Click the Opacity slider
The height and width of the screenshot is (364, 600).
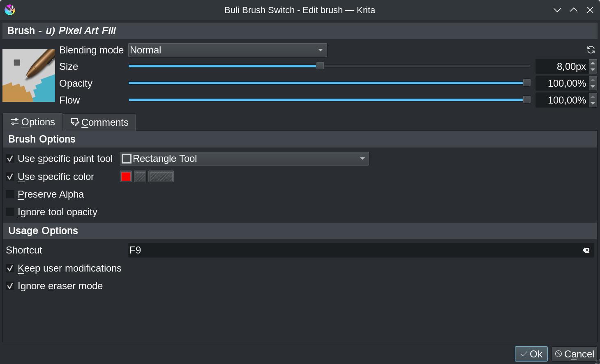click(330, 83)
